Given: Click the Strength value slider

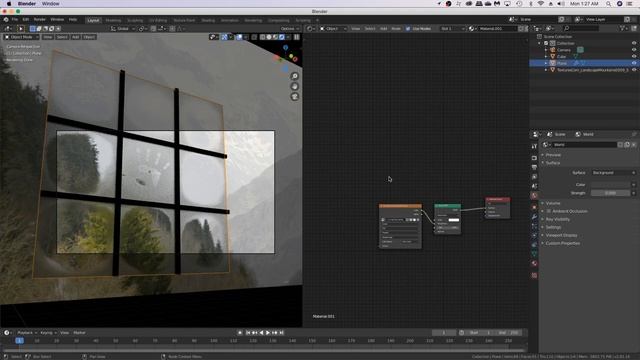Looking at the screenshot, I should (611, 193).
